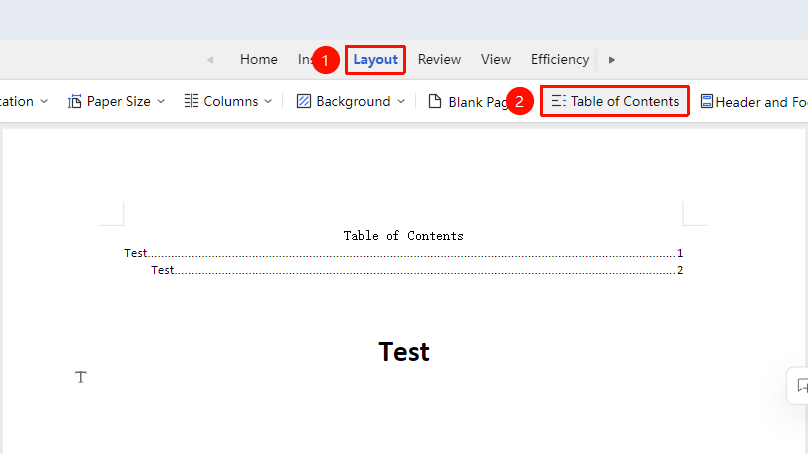The width and height of the screenshot is (808, 454).
Task: Expand the Paper Size dropdown arrow
Action: pos(161,102)
